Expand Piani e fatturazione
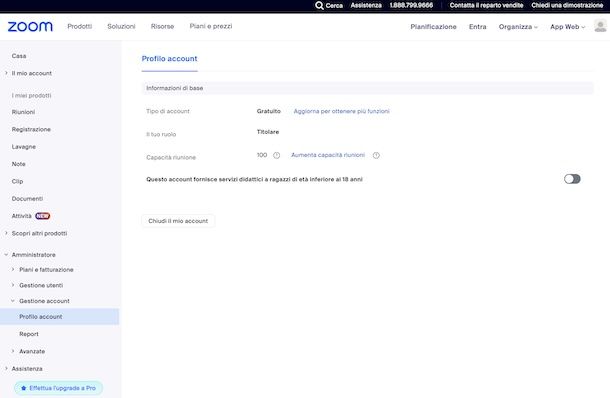610x398 pixels. [x=13, y=269]
